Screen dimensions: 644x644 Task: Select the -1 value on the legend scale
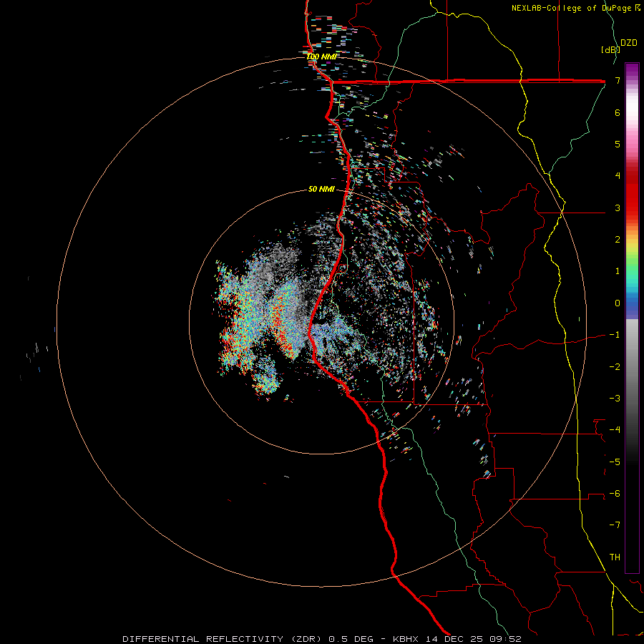(x=615, y=335)
